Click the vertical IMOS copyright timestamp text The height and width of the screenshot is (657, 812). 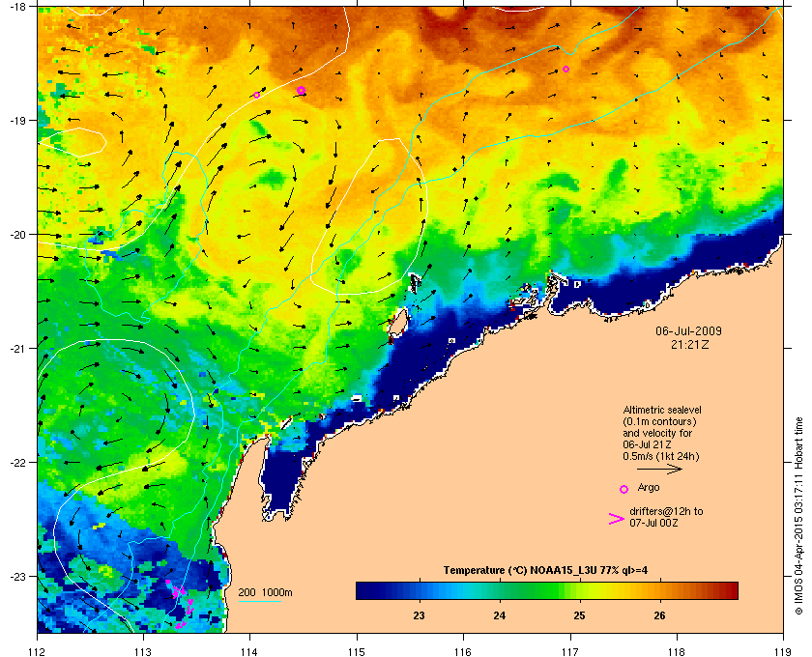click(x=798, y=516)
